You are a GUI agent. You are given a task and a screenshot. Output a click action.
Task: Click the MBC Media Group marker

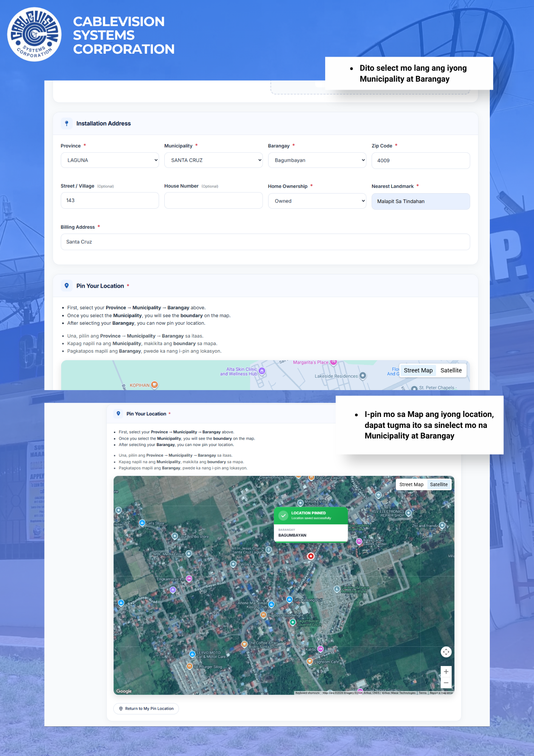point(189,553)
